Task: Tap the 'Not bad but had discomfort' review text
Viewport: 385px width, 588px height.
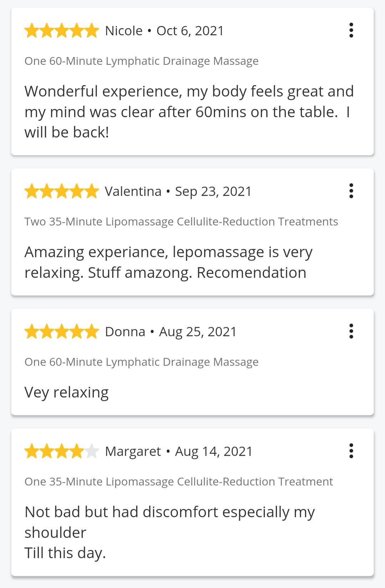Action: (170, 532)
